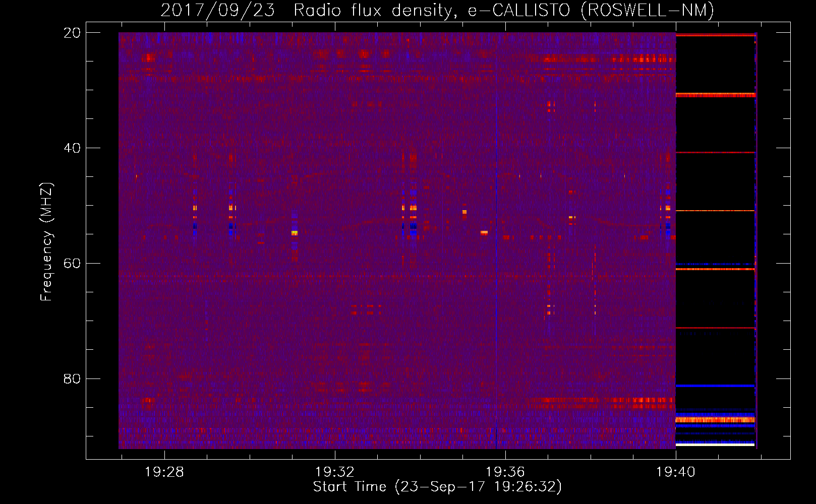Click the orange-yellow band near 87 MHz in the black gap
The width and height of the screenshot is (816, 504).
[x=715, y=419]
